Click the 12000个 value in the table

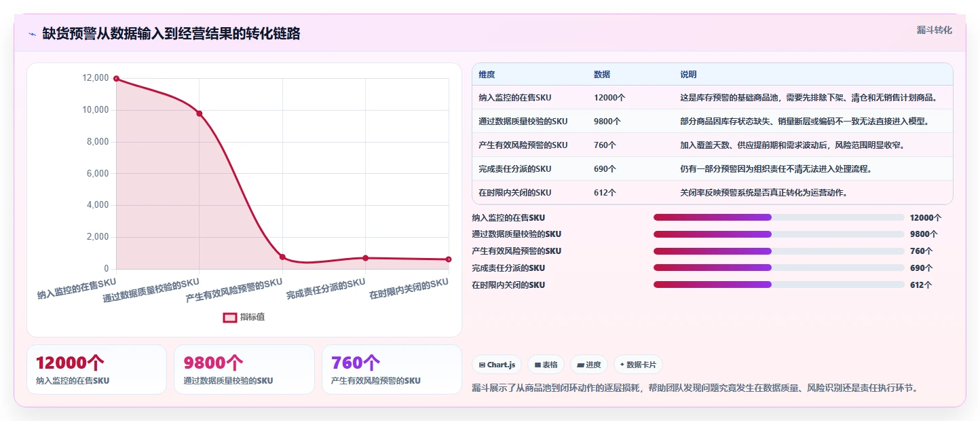(x=609, y=98)
